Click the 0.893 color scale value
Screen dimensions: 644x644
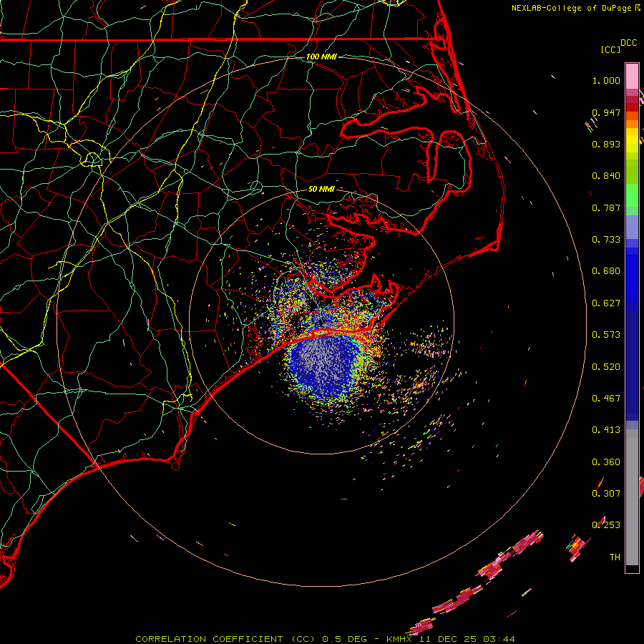(606, 144)
